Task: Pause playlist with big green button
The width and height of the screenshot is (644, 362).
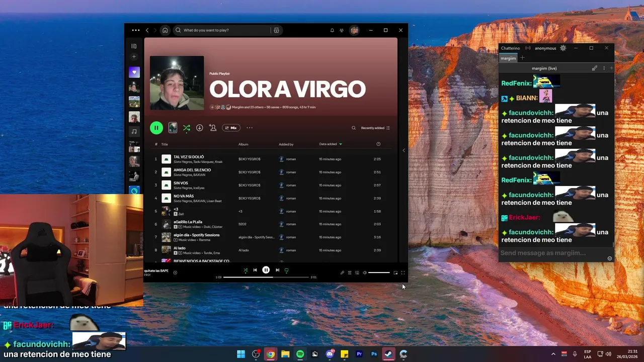Action: tap(156, 128)
